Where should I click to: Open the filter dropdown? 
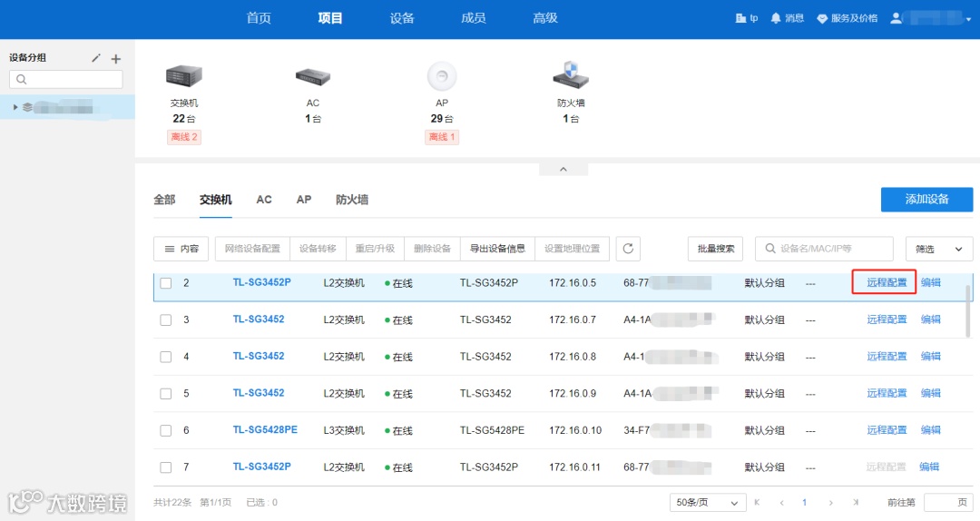coord(939,249)
